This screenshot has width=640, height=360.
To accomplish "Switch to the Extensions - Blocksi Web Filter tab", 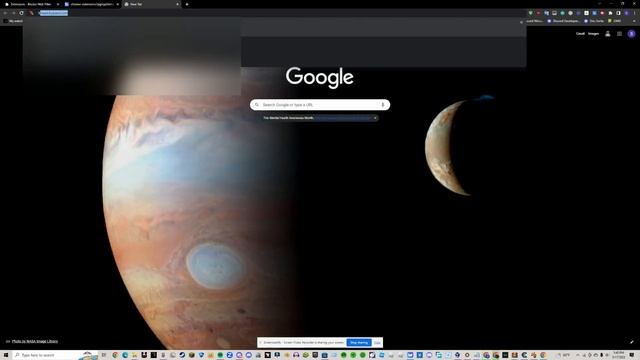I will coord(31,4).
